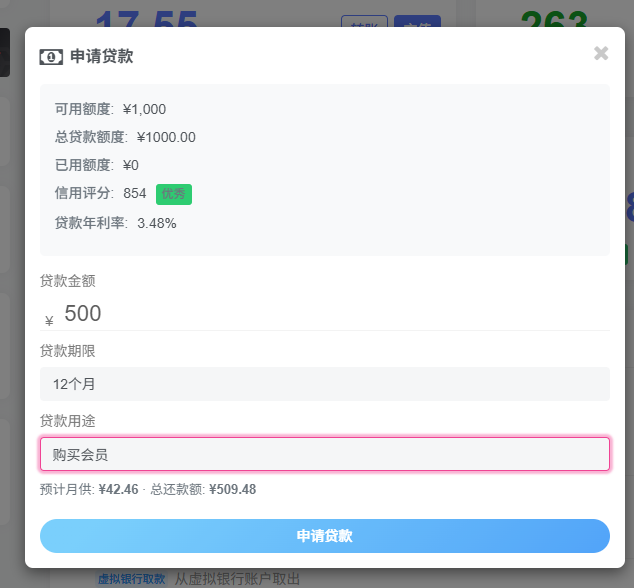Click the 总贷款额度 ¥1000.00 line
Viewport: 634px width, 588px height.
pyautogui.click(x=125, y=137)
